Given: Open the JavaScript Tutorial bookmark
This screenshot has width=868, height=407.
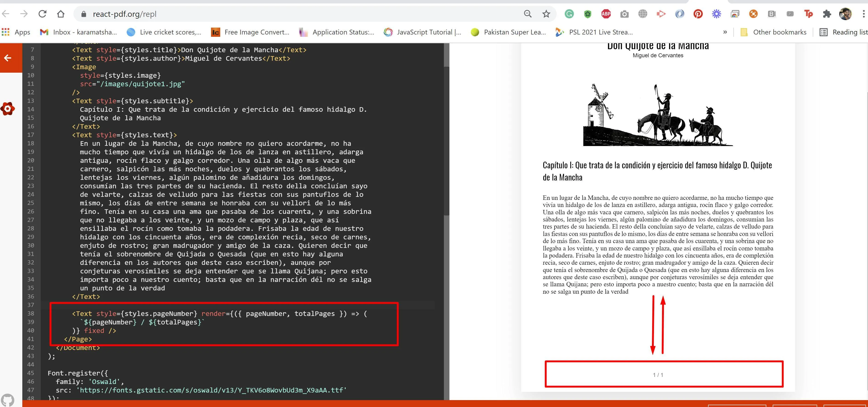Looking at the screenshot, I should tap(422, 32).
